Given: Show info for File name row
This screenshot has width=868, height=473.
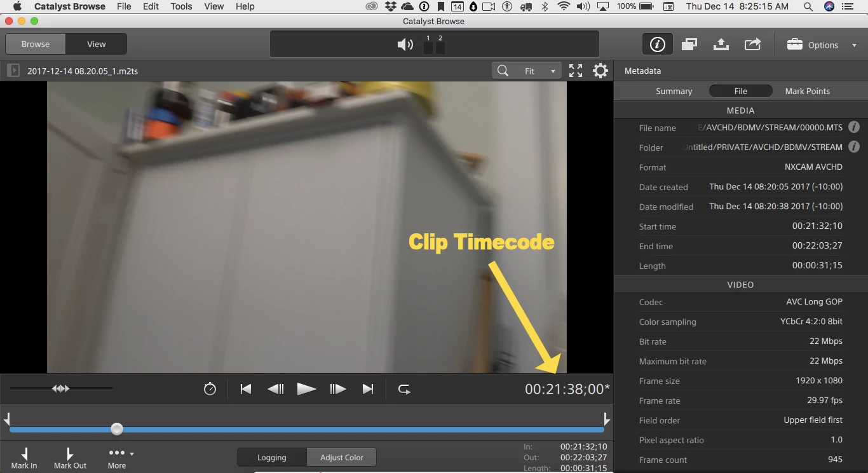Looking at the screenshot, I should coord(854,127).
